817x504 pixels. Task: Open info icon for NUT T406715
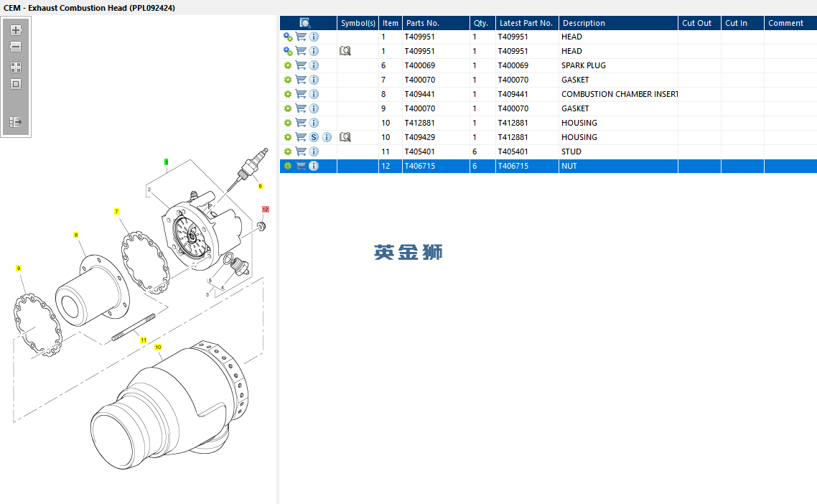[x=314, y=166]
